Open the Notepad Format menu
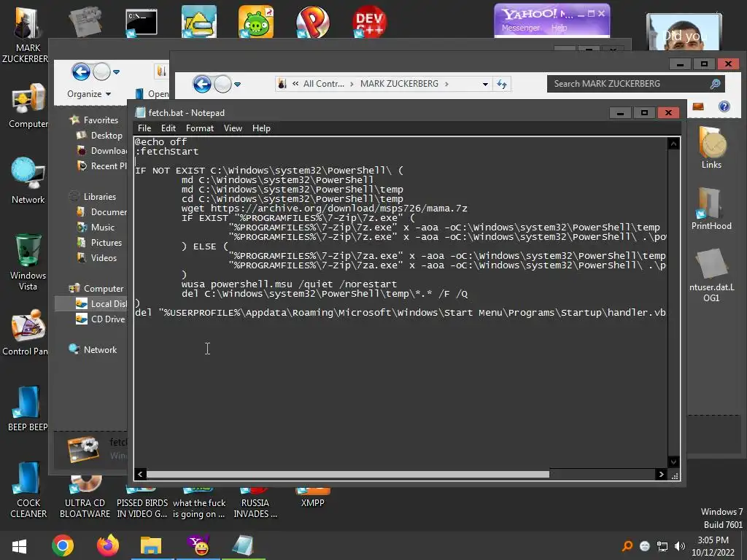This screenshot has width=747, height=560. click(x=200, y=128)
